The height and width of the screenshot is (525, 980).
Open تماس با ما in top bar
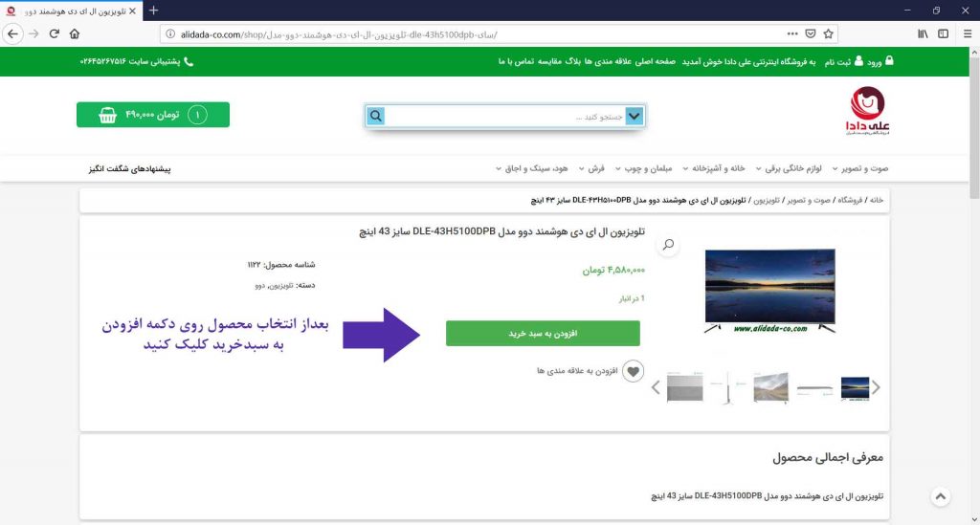click(516, 61)
